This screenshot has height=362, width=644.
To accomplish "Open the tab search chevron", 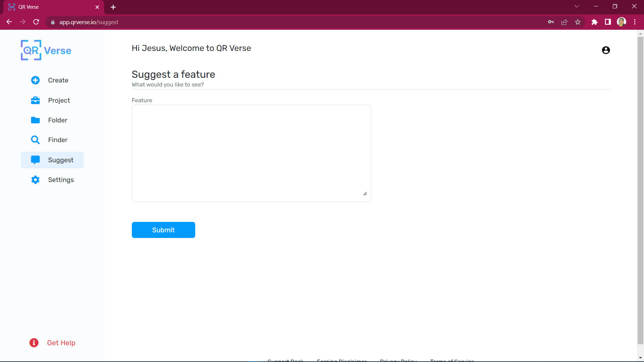I will tap(577, 6).
